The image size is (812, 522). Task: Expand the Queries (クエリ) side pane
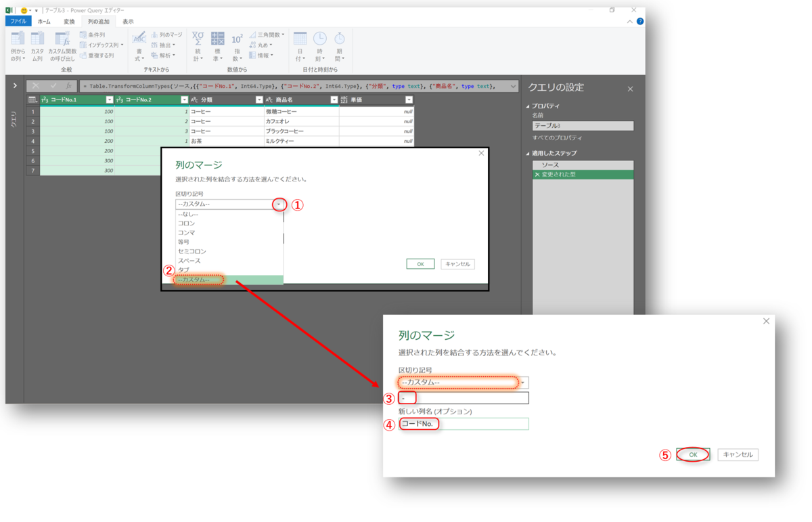(x=15, y=85)
